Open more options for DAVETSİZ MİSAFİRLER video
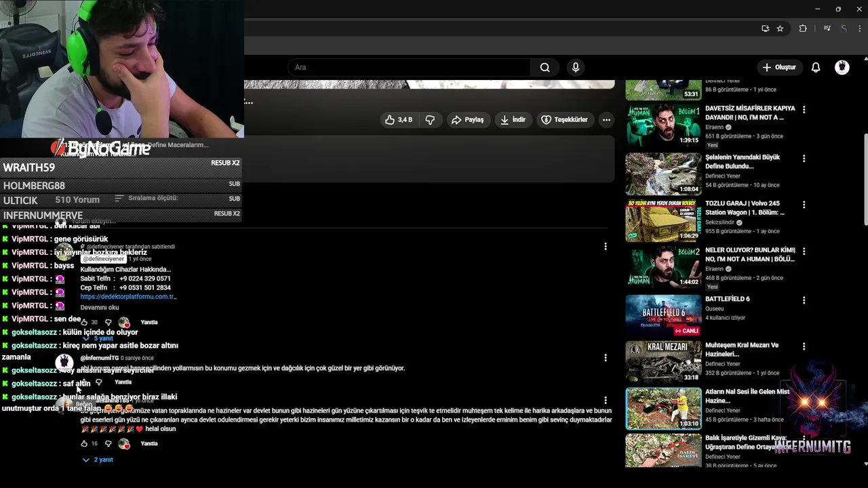The image size is (868, 488). (x=804, y=109)
